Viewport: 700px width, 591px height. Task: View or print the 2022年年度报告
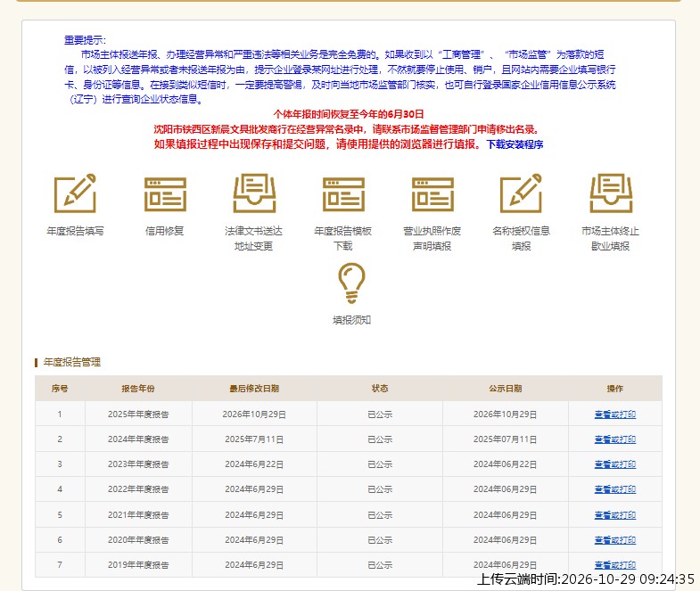(614, 489)
